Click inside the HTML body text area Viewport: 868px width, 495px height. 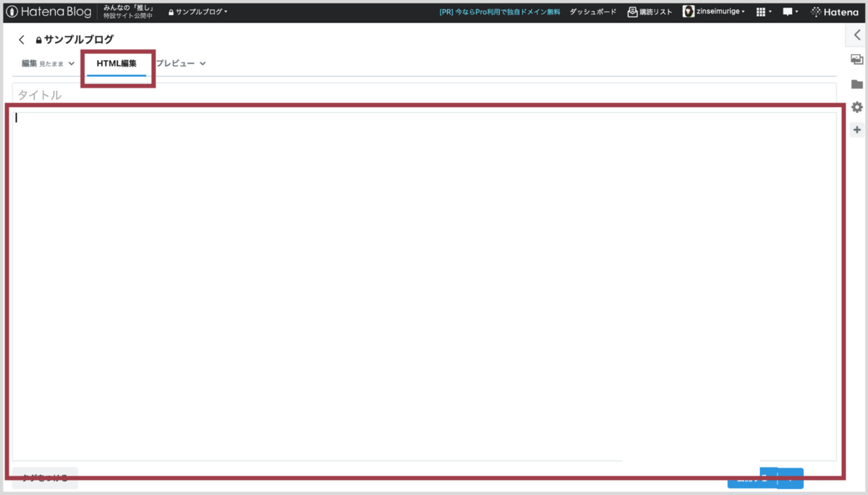[424, 286]
